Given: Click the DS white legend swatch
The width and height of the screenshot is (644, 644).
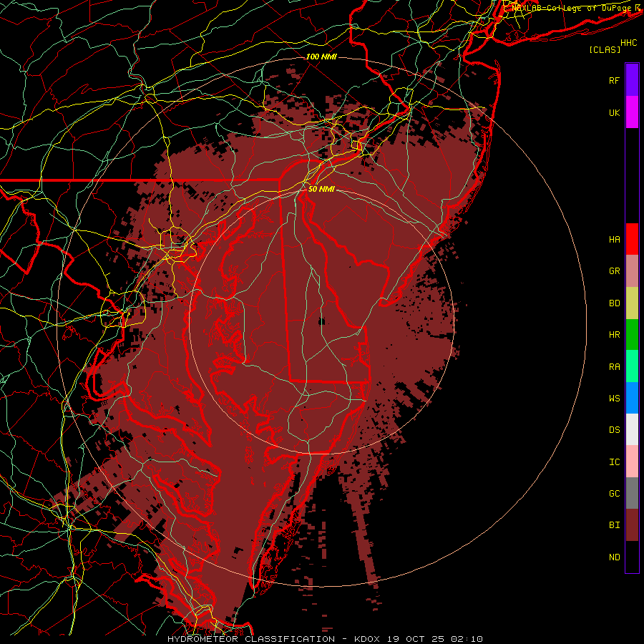Looking at the screenshot, I should [632, 429].
